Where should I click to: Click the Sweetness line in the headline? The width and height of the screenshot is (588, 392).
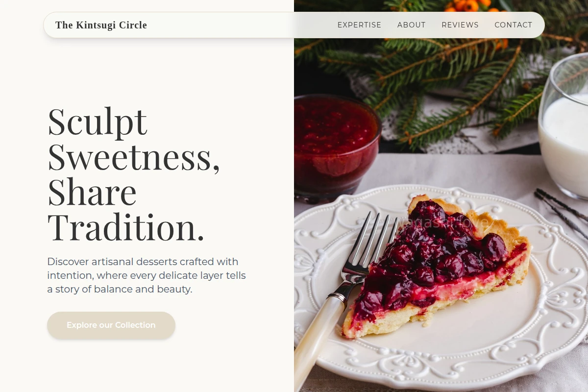pos(133,157)
